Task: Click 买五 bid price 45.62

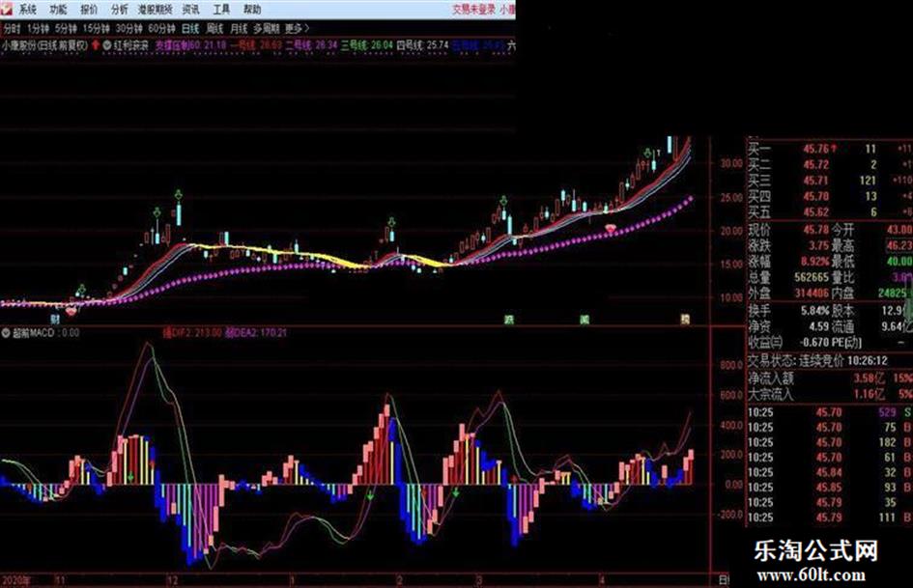Action: pyautogui.click(x=815, y=211)
